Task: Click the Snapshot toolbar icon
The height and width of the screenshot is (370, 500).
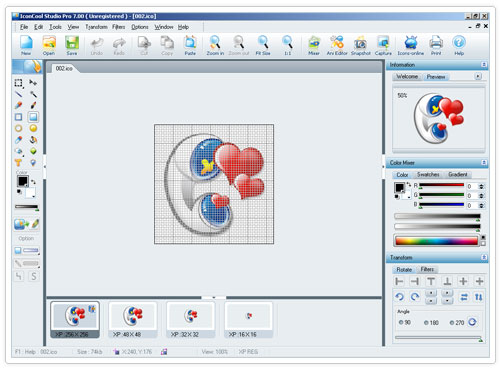Action: (x=361, y=45)
